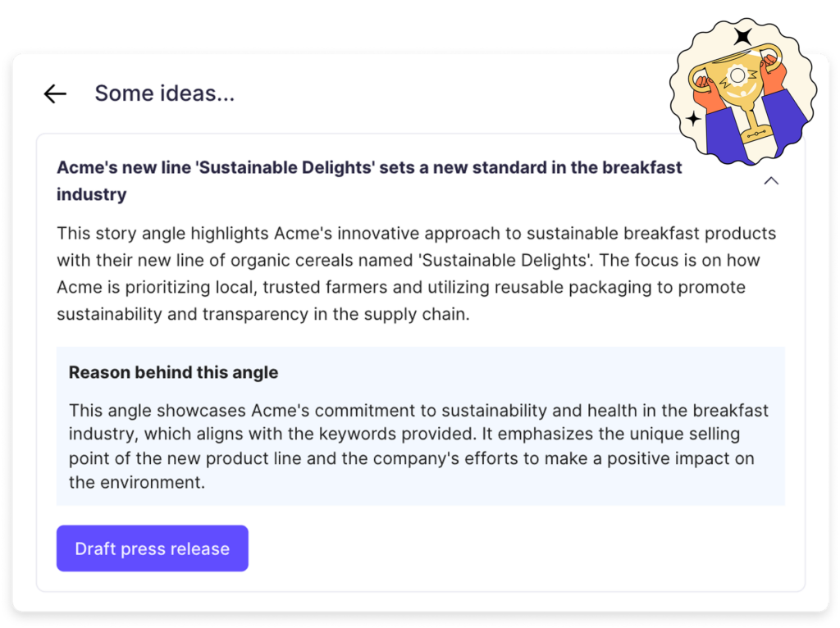Click the gear emblem on the trophy
Viewport: 840px width, 628px height.
click(737, 76)
